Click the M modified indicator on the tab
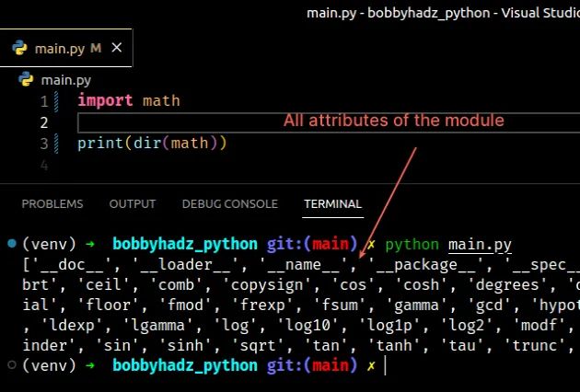 (96, 48)
